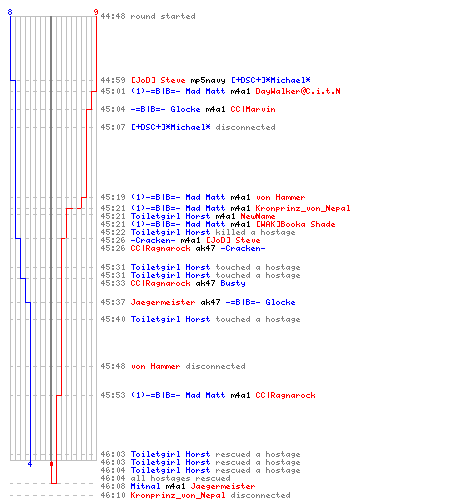Click 'von Hammer disconnected' entry at 45:48

(x=173, y=366)
